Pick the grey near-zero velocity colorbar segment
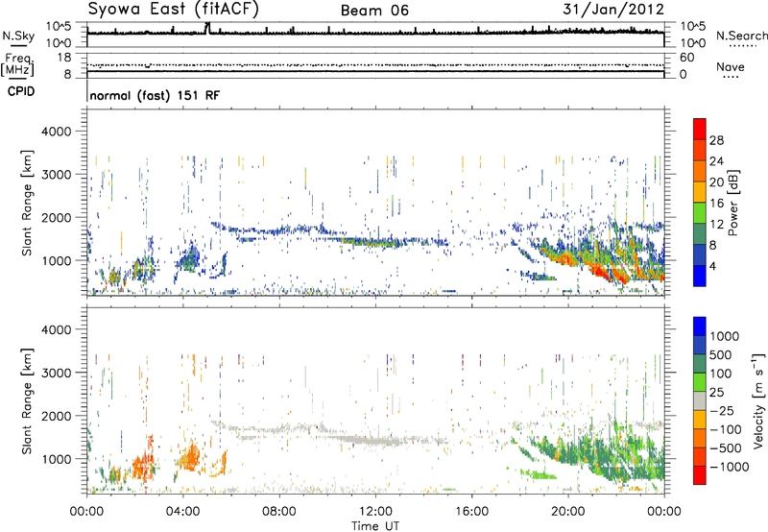The width and height of the screenshot is (768, 532). [700, 400]
